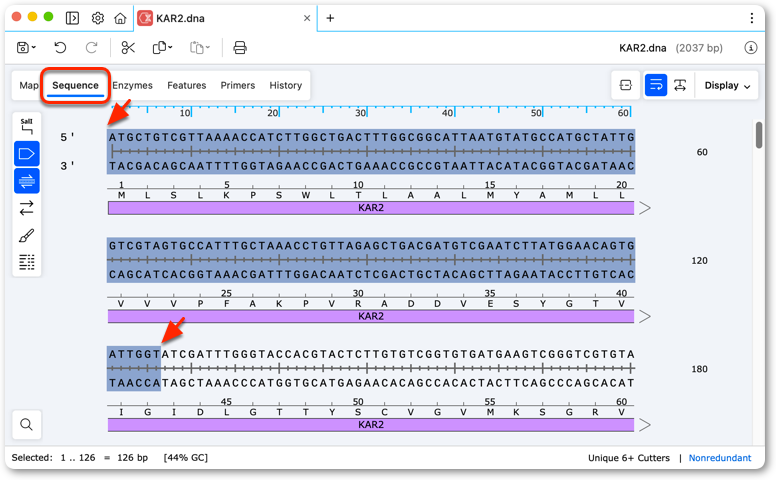776x480 pixels.
Task: Toggle the compact line format button
Action: click(680, 85)
